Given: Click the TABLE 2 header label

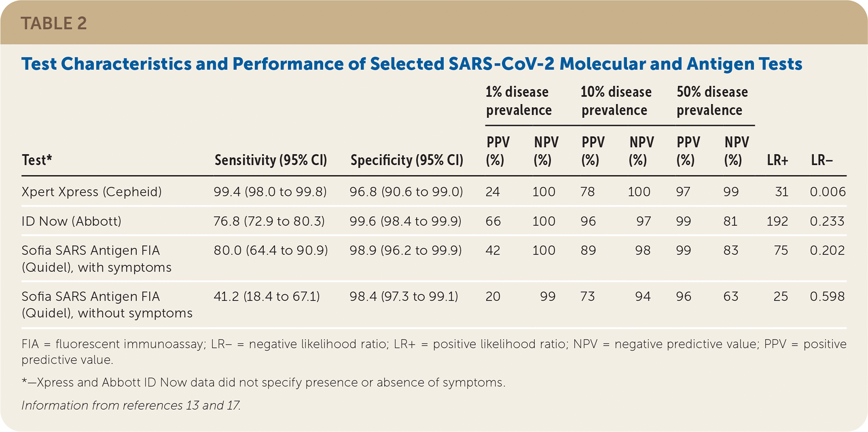Looking at the screenshot, I should click(54, 23).
